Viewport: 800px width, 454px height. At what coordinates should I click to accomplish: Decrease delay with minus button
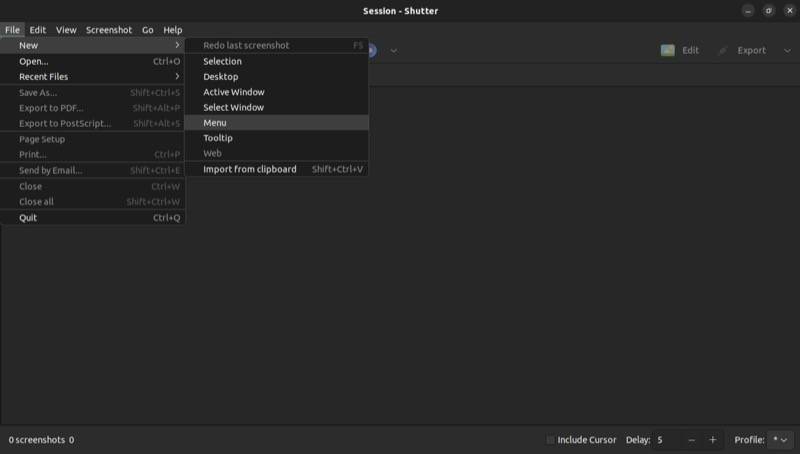click(691, 440)
